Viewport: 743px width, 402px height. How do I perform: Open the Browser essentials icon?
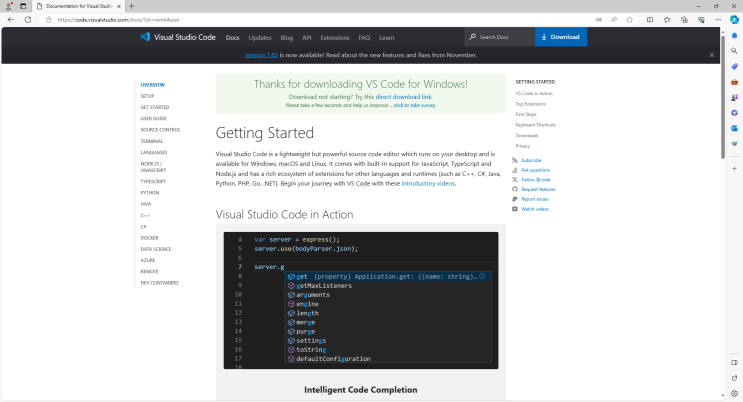pyautogui.click(x=701, y=19)
